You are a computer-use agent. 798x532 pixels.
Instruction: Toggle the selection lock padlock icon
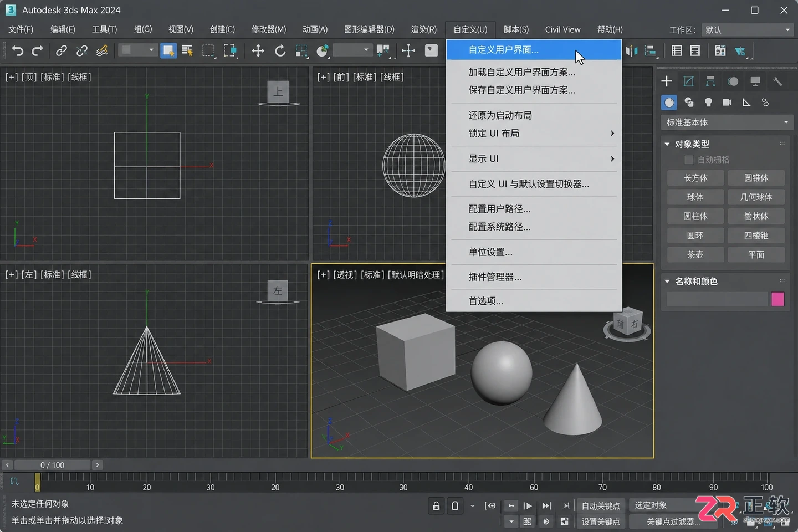click(x=436, y=505)
